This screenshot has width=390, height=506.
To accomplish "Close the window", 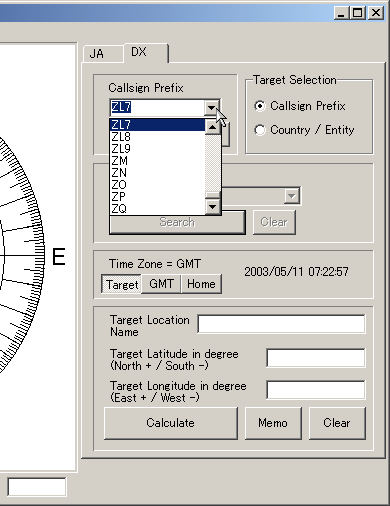I will click(x=376, y=13).
